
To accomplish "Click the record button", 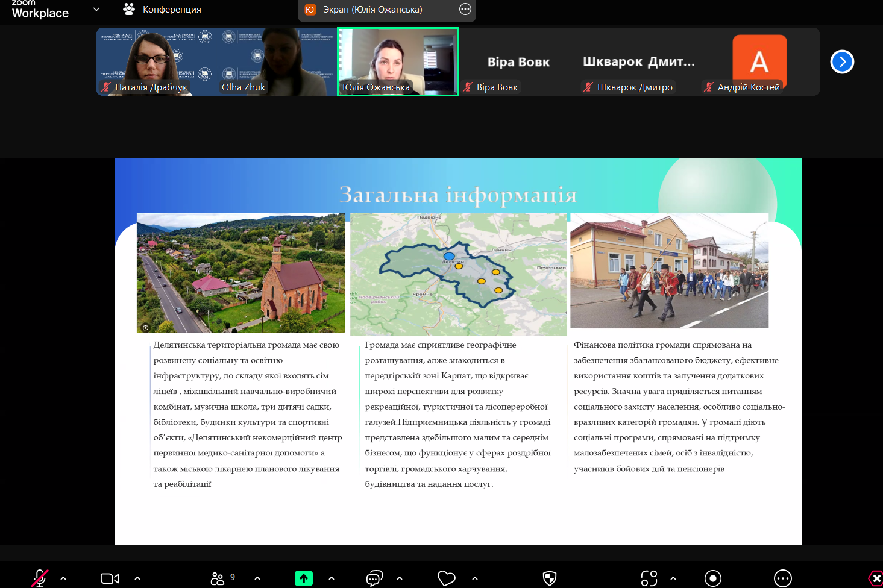I will 713,578.
